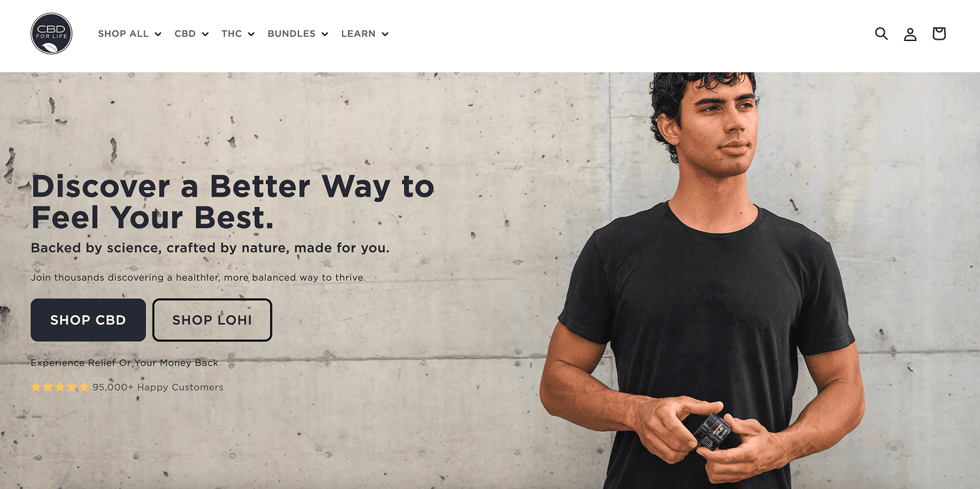Expand the THC menu chevron

point(251,35)
